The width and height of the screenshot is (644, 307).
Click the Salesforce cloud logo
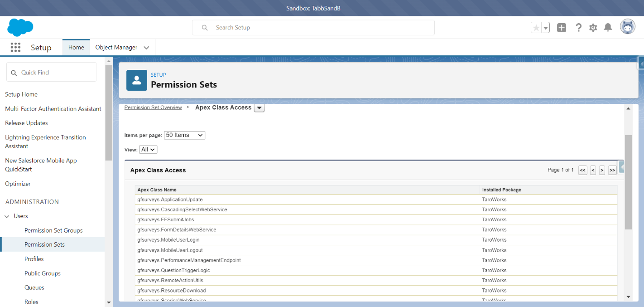[20, 28]
